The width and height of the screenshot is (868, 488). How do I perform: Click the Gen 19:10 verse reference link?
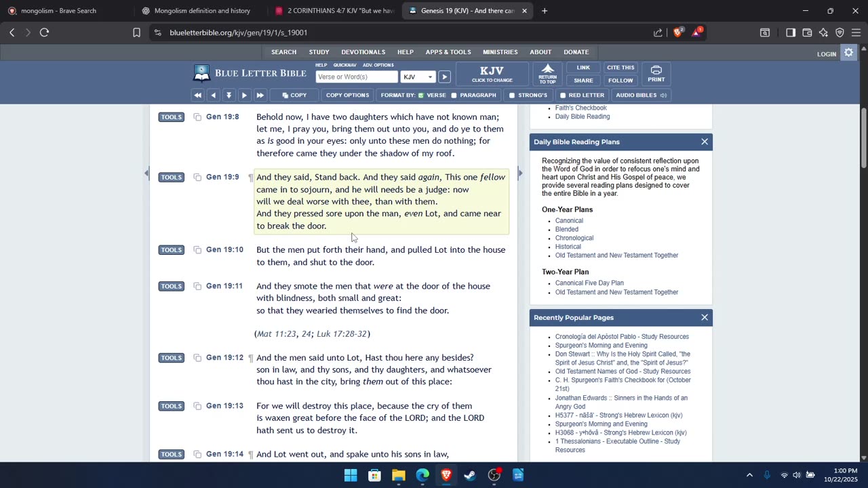click(x=224, y=250)
